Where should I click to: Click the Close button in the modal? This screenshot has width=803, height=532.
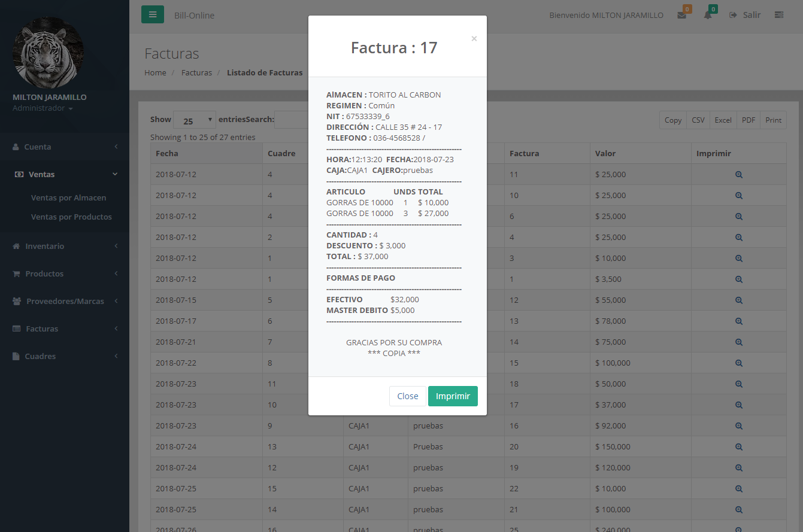407,396
